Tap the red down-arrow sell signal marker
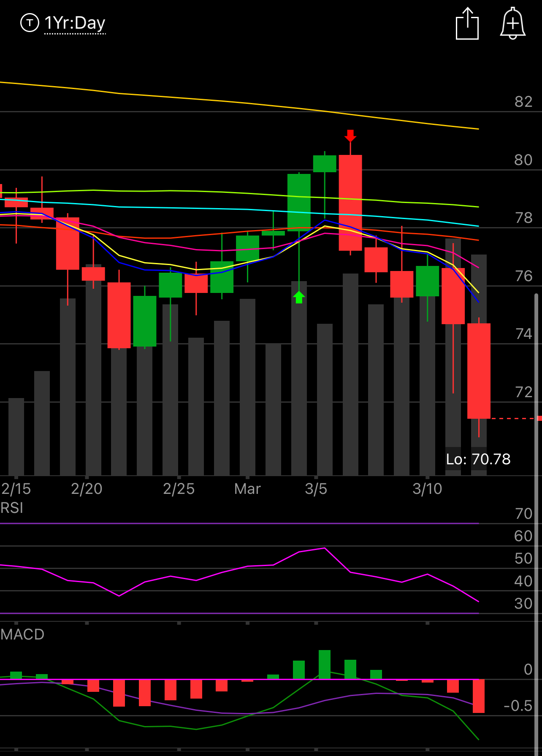Viewport: 542px width, 756px height. [x=350, y=136]
